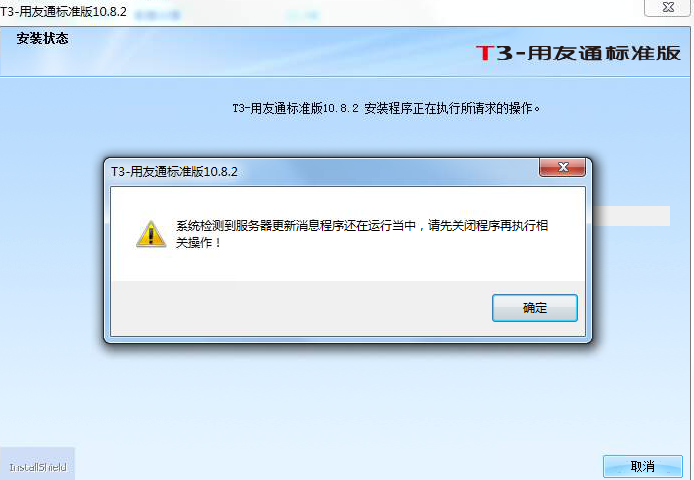Click the blank header banner area beside 安装状态
694x480 pixels.
pyautogui.click(x=266, y=51)
